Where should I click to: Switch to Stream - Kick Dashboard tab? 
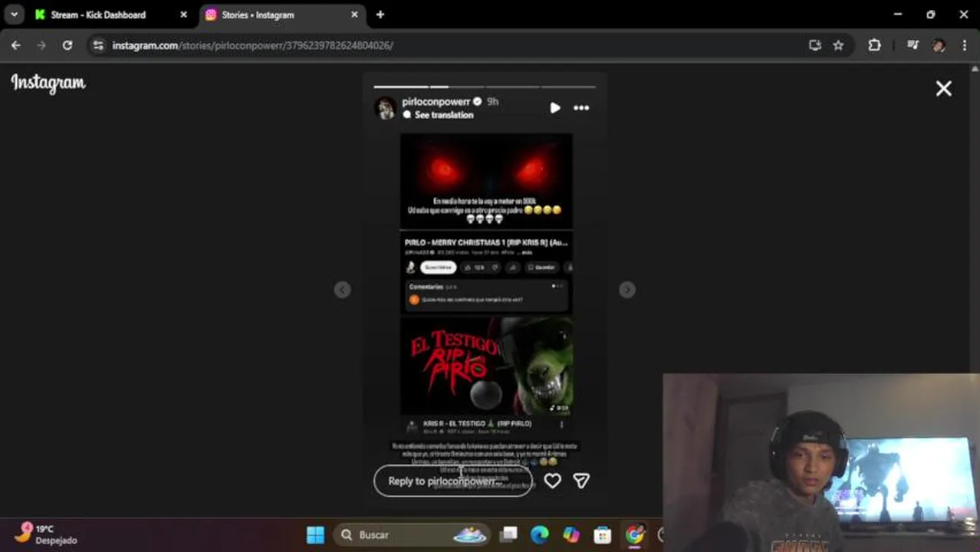[98, 15]
